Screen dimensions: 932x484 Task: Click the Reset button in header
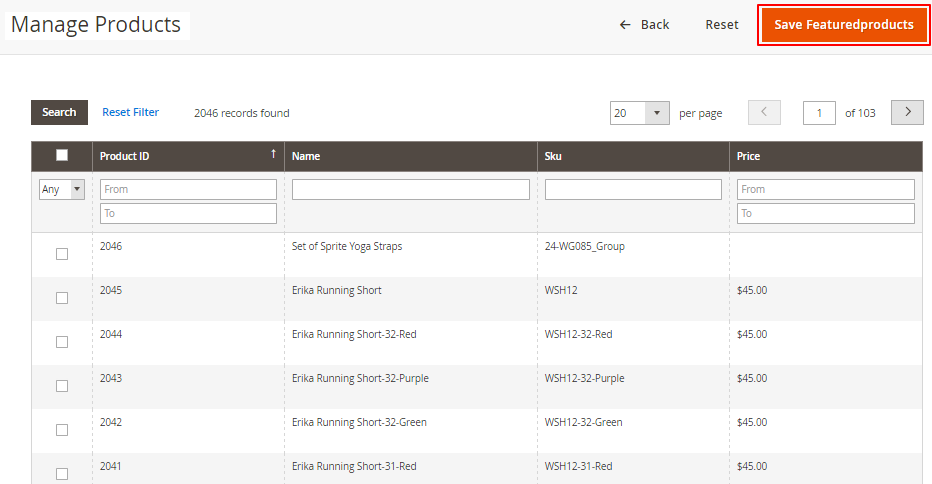(721, 25)
